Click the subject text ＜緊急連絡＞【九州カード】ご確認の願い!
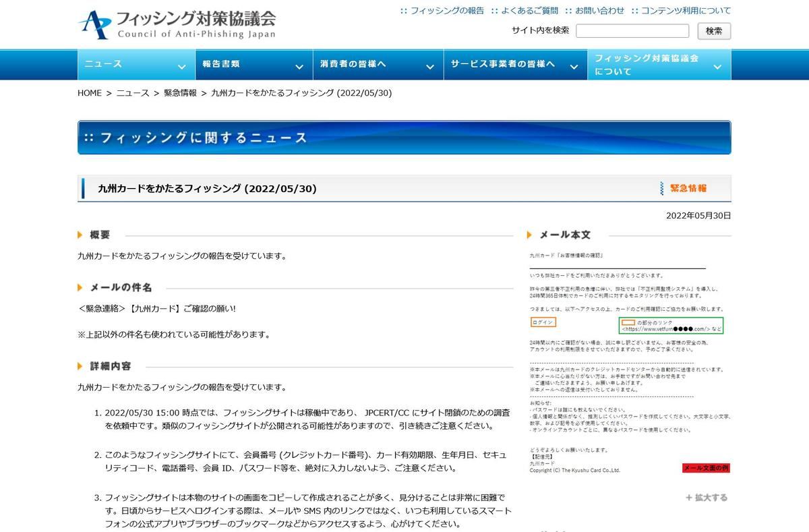The image size is (809, 532). (157, 309)
